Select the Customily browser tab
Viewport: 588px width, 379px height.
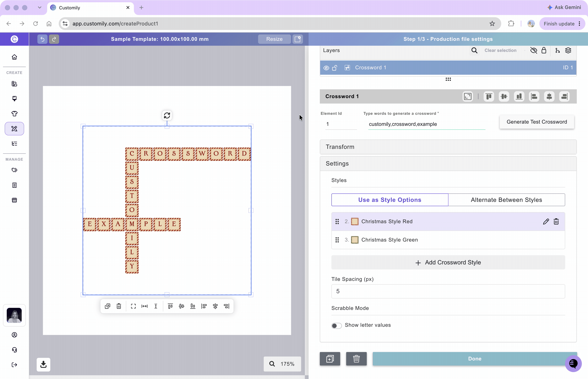click(x=90, y=8)
